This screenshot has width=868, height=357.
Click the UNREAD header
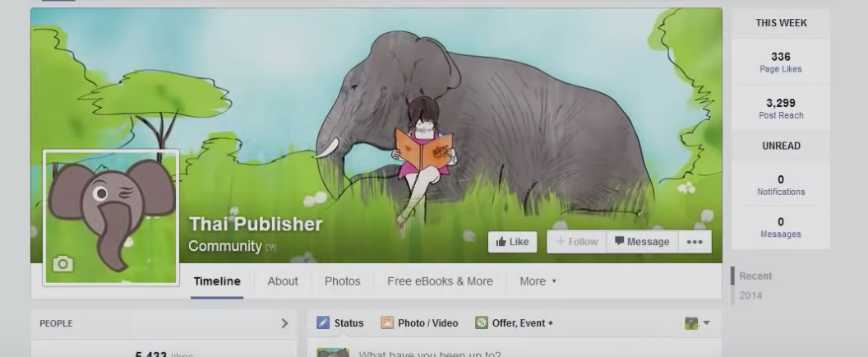(x=781, y=146)
